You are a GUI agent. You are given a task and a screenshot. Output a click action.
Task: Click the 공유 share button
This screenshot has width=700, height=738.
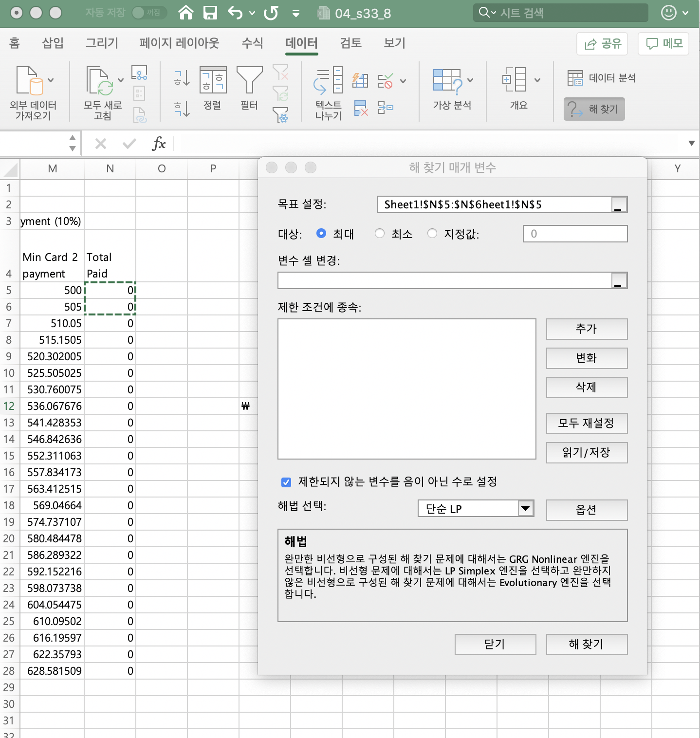click(x=602, y=44)
